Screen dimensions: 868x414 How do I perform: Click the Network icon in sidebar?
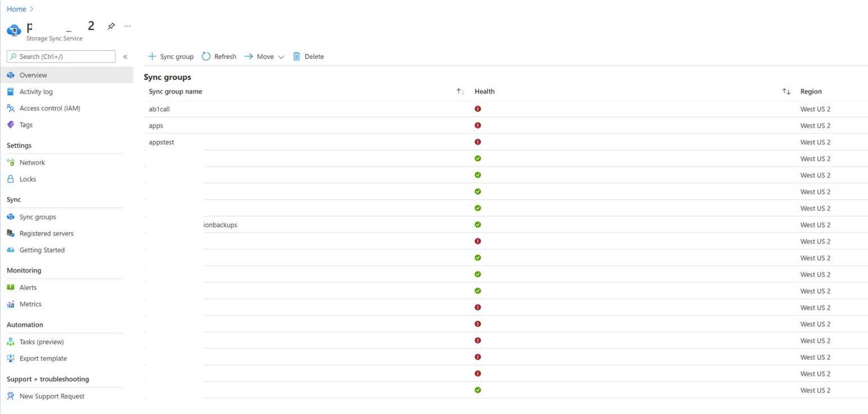tap(11, 163)
